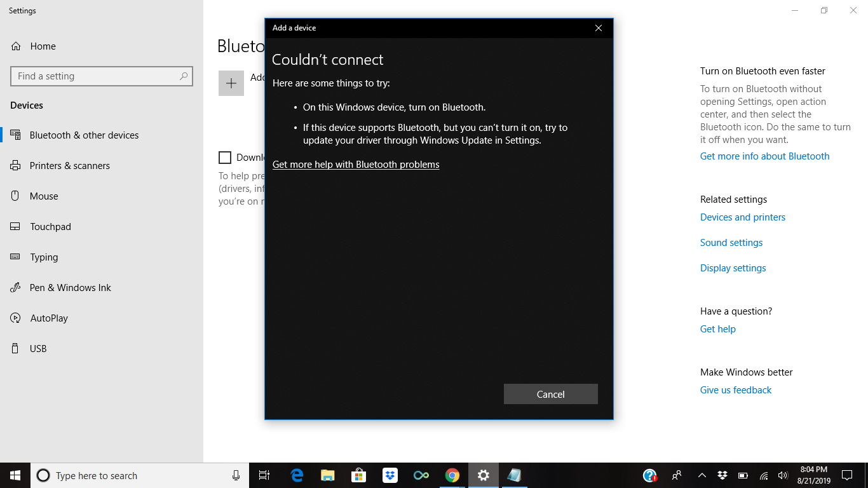
Task: Launch Google Chrome from the taskbar
Action: 452,475
